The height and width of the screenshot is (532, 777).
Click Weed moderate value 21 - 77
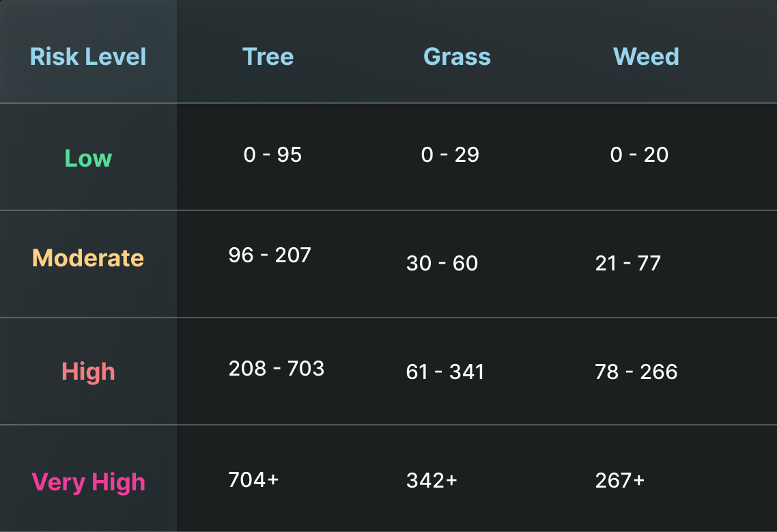pyautogui.click(x=628, y=263)
